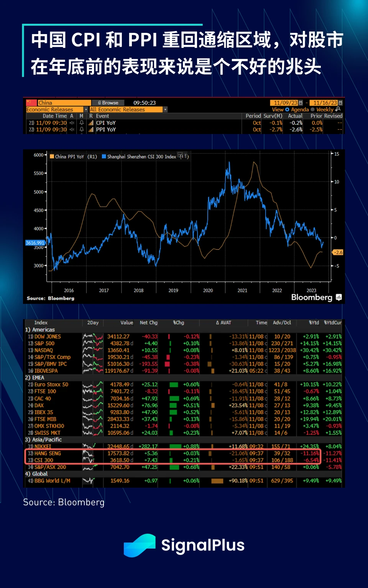The image size is (368, 588).
Task: Click the SignalPlus logo icon
Action: pyautogui.click(x=140, y=545)
